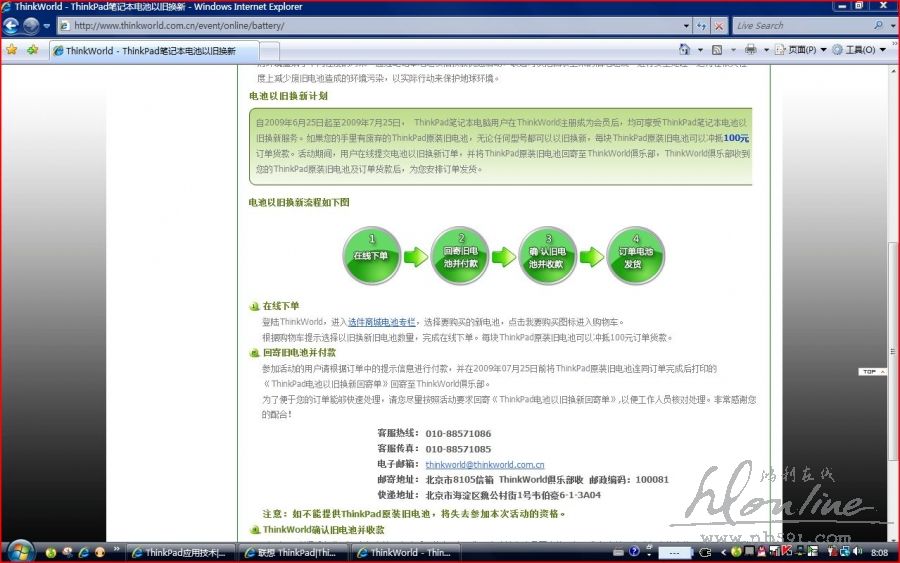Click the Windows Start orb
The image size is (900, 563).
click(21, 552)
